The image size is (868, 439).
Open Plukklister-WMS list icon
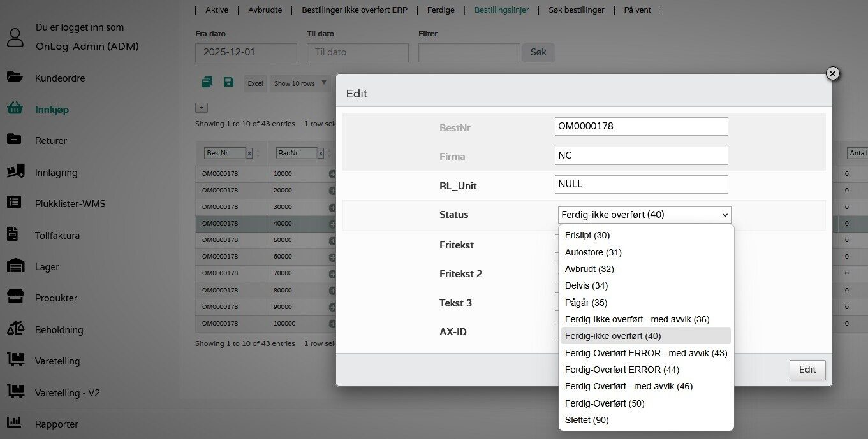click(15, 203)
